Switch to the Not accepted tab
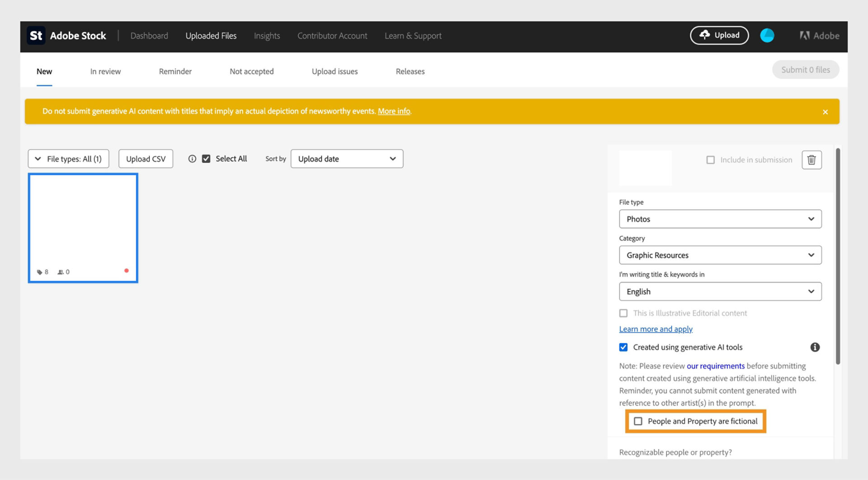The image size is (868, 480). (251, 71)
